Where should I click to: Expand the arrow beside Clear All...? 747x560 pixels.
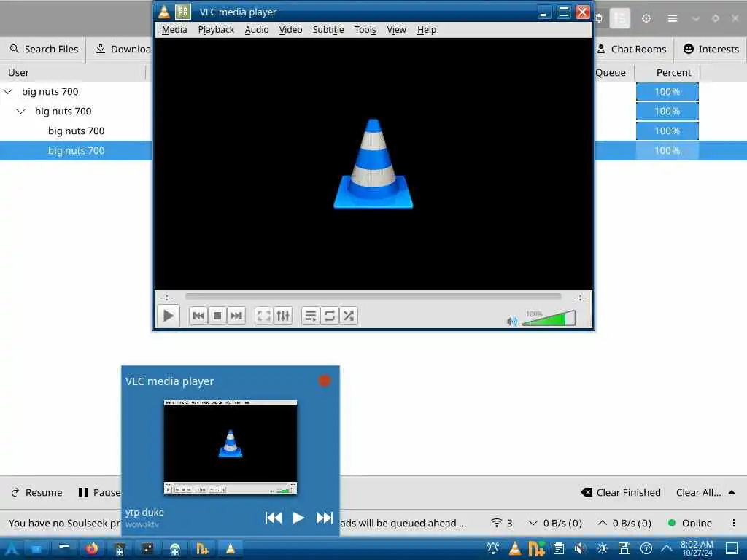tap(732, 492)
